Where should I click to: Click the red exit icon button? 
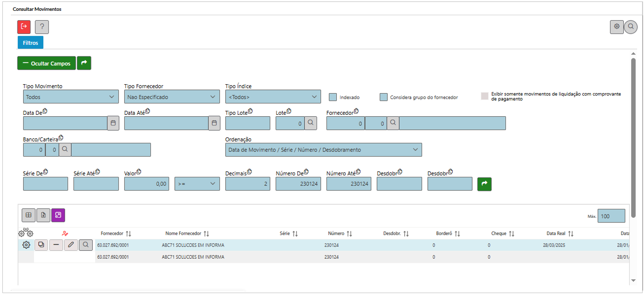(24, 27)
